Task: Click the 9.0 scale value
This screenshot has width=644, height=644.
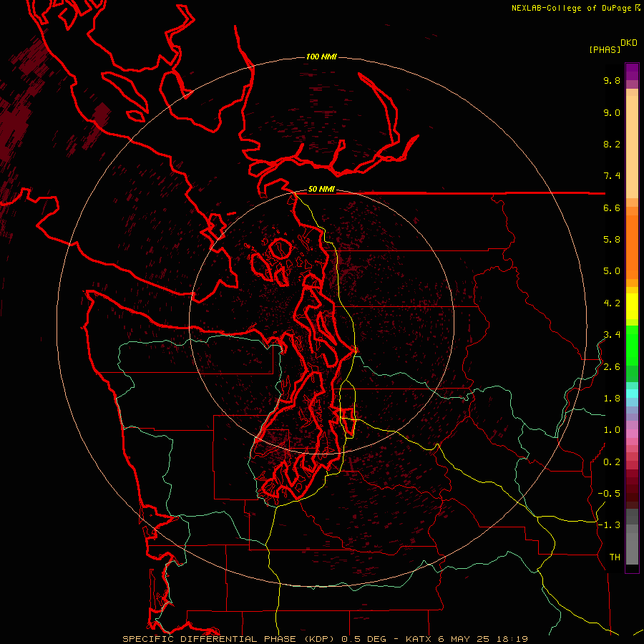Action: tap(612, 112)
